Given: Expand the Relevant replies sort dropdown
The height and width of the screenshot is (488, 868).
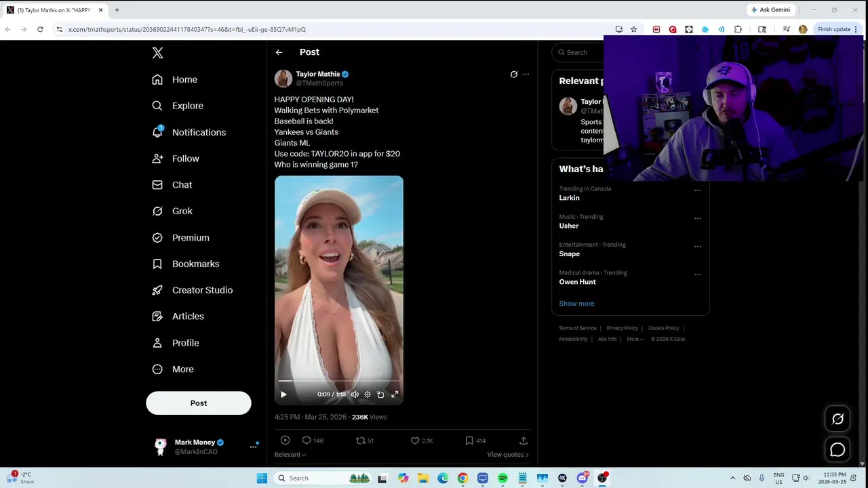Looking at the screenshot, I should pos(290,455).
